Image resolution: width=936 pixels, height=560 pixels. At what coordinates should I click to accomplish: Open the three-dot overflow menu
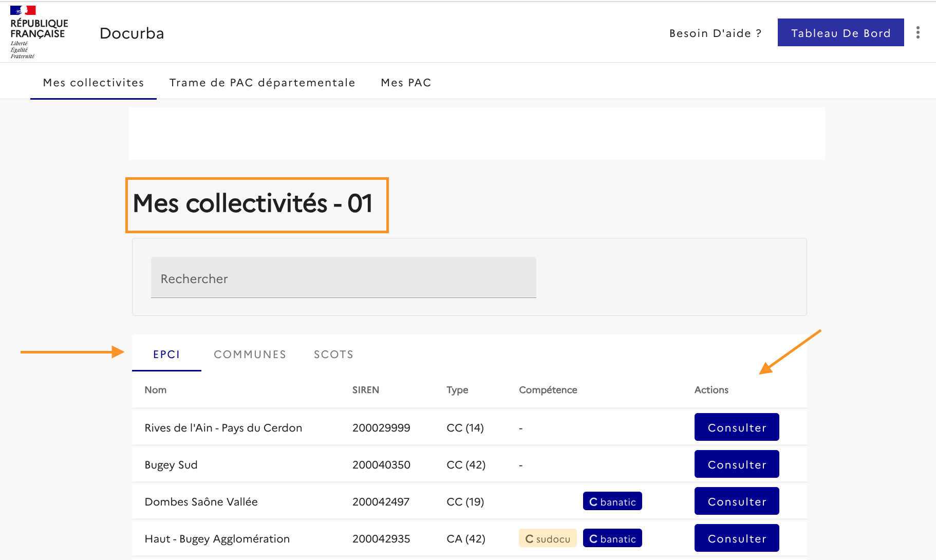point(918,33)
